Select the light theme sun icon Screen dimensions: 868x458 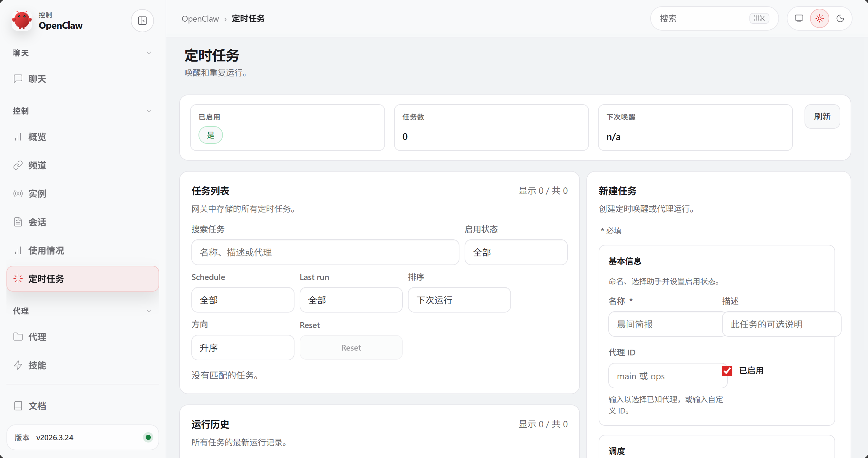819,19
